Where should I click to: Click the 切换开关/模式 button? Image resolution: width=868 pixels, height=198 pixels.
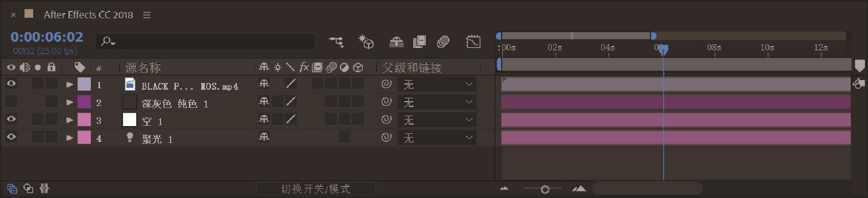315,189
